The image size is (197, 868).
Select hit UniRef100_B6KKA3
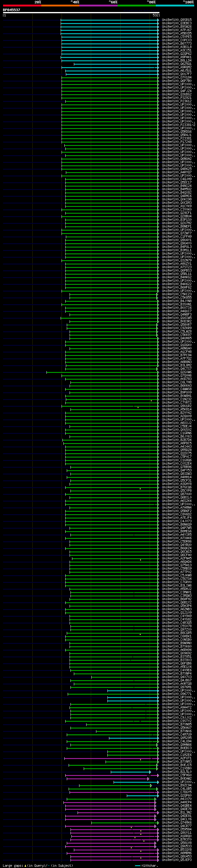[176, 386]
